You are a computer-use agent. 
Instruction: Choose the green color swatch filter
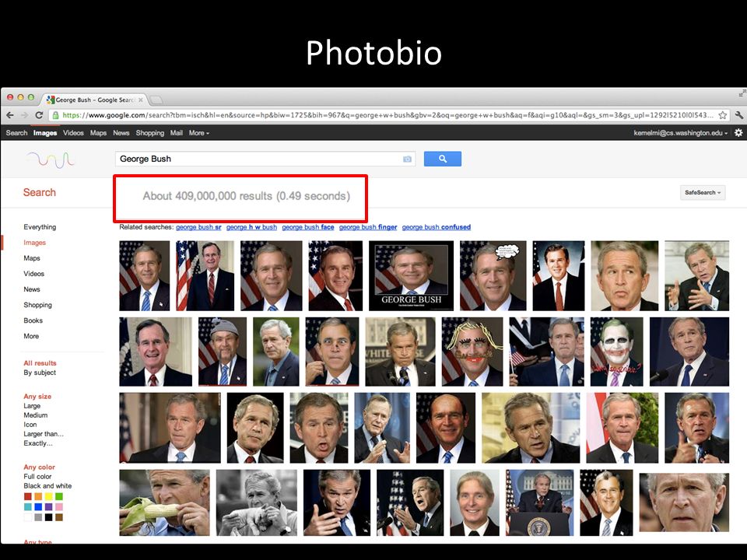(59, 497)
